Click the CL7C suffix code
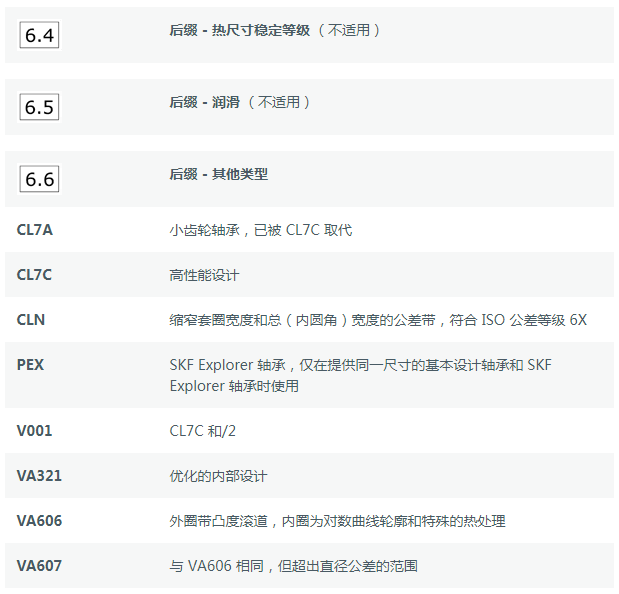The width and height of the screenshot is (619, 594). click(x=34, y=275)
